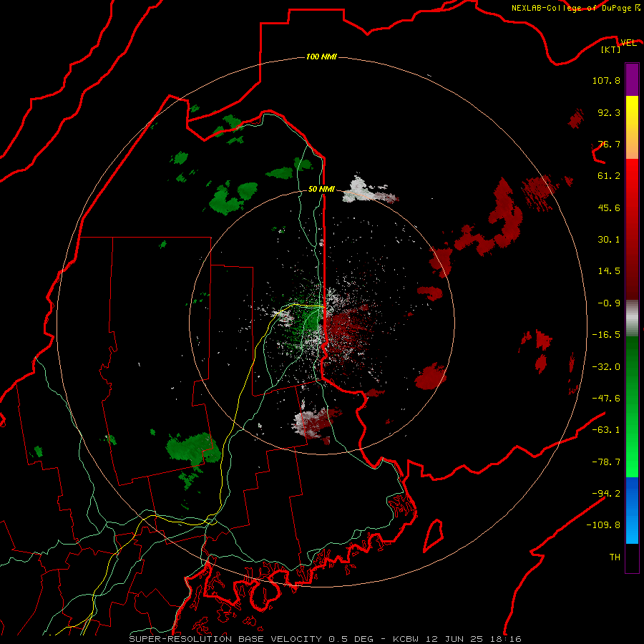644x644 pixels.
Task: Select the -47.6 legend value
Action: pyautogui.click(x=606, y=399)
